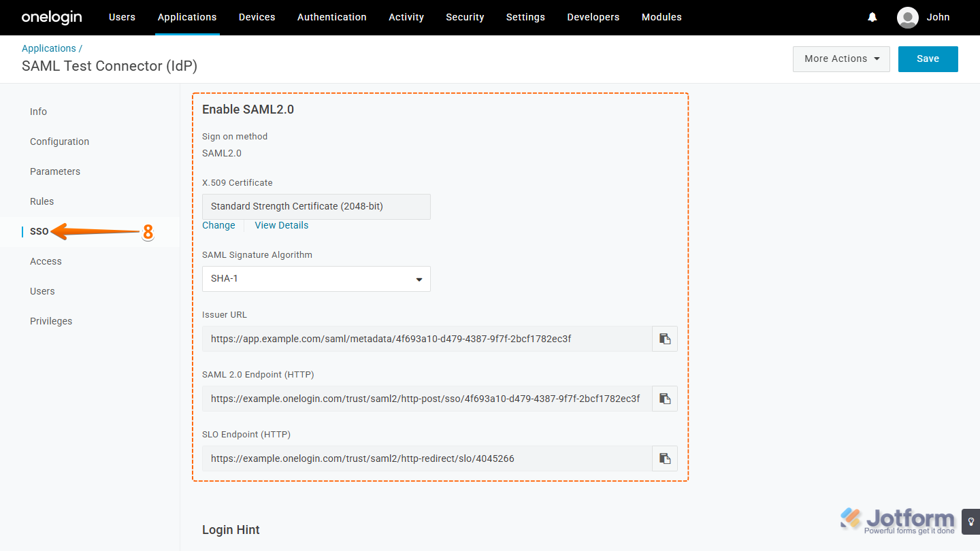
Task: Switch to the Access tab
Action: coord(46,261)
